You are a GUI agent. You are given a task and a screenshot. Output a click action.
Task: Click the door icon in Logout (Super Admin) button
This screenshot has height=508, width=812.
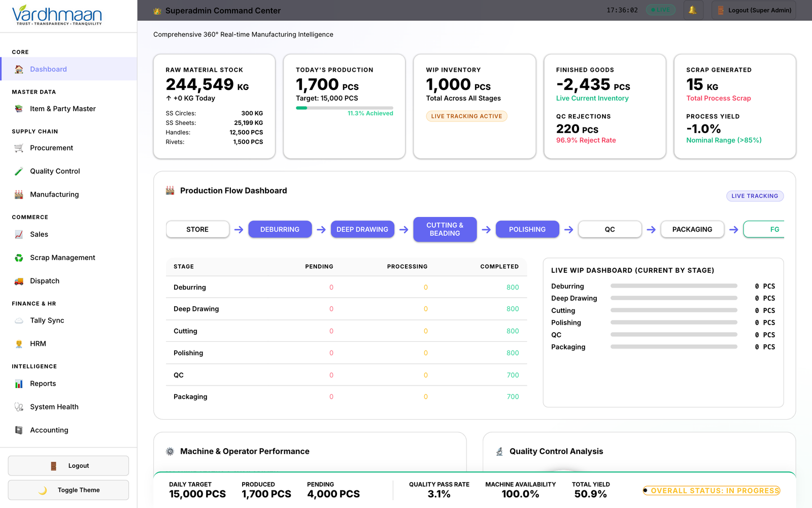tap(720, 10)
